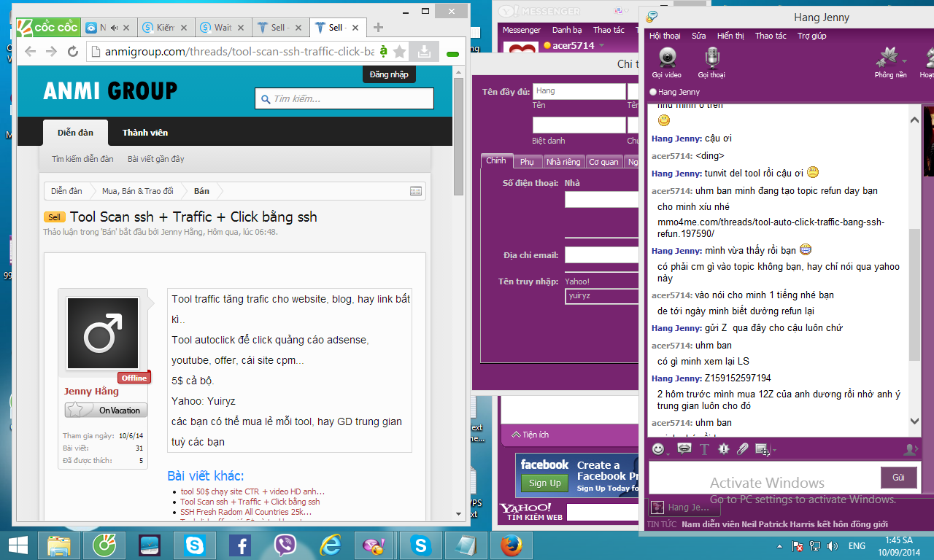This screenshot has width=934, height=560.
Task: Click the audibles lips icon in chat
Action: click(x=684, y=449)
